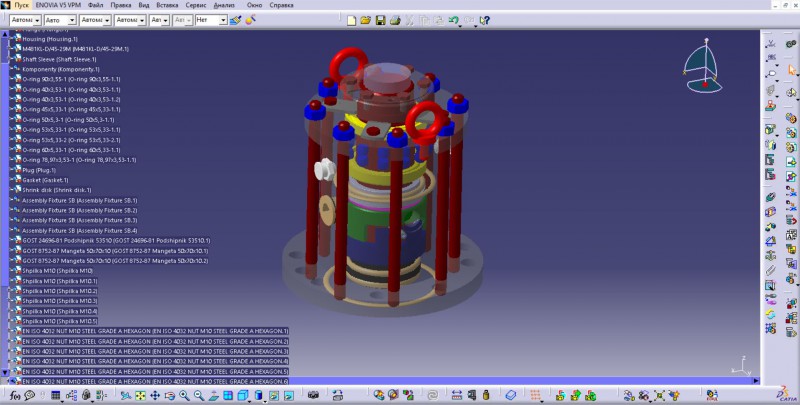Click the painter brush icon in the graphic properties toolbar
Screen dimensions: 800x405
235,20
